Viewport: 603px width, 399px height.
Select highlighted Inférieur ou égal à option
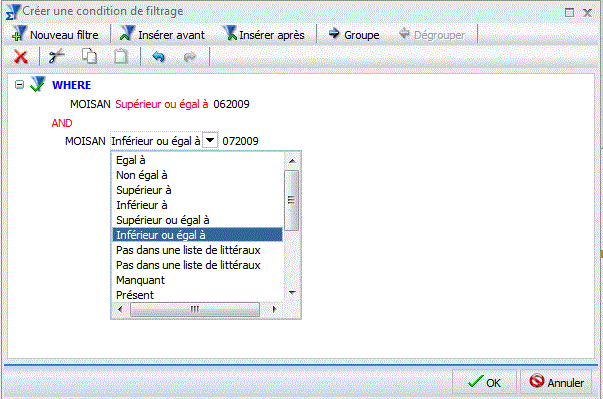pyautogui.click(x=198, y=235)
